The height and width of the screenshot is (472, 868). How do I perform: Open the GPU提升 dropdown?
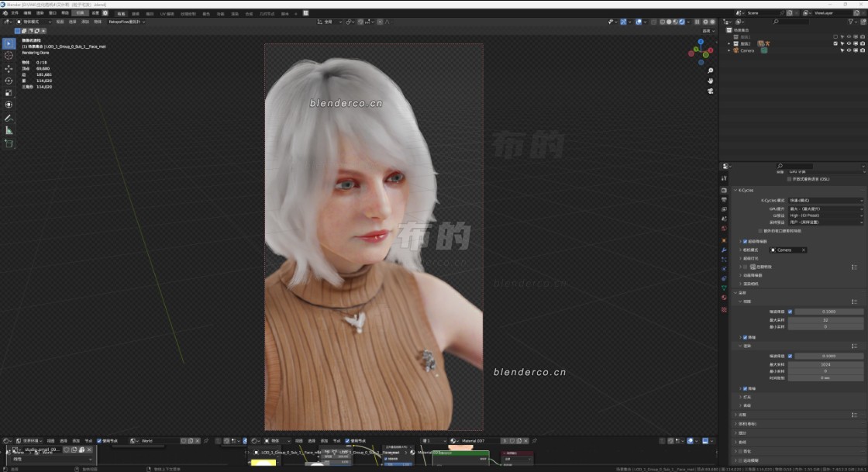tap(825, 208)
